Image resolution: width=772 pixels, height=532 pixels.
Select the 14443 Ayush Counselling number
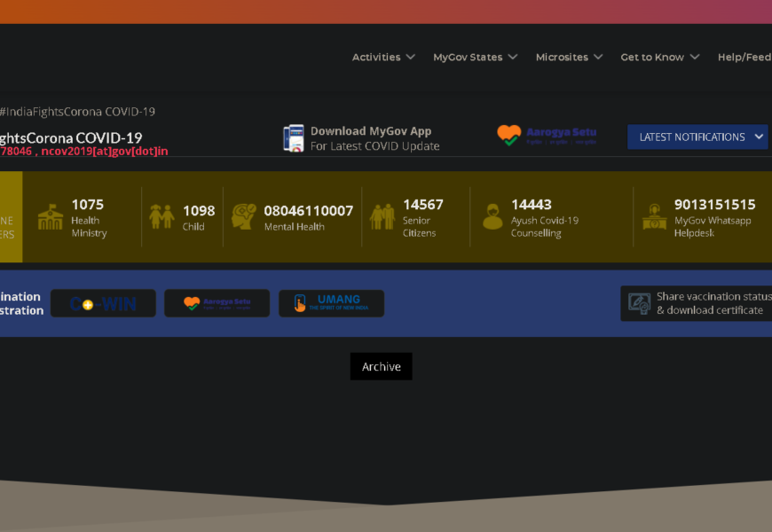click(532, 204)
